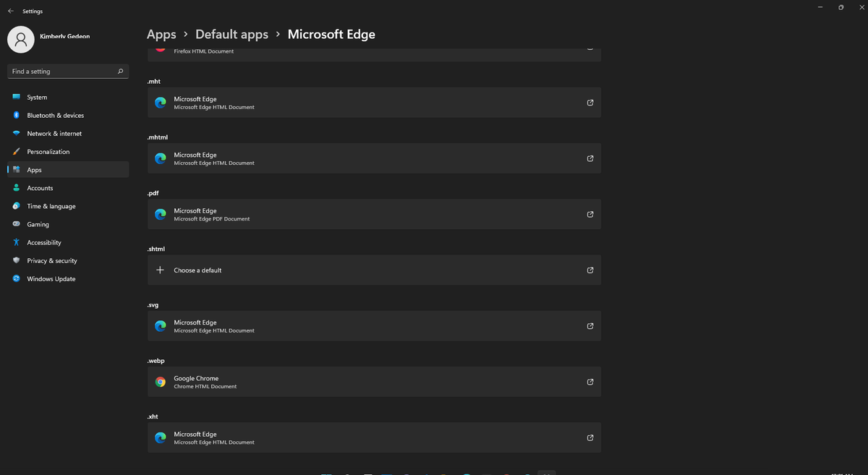Go to Windows Update in the sidebar
This screenshot has height=475, width=868.
point(51,279)
